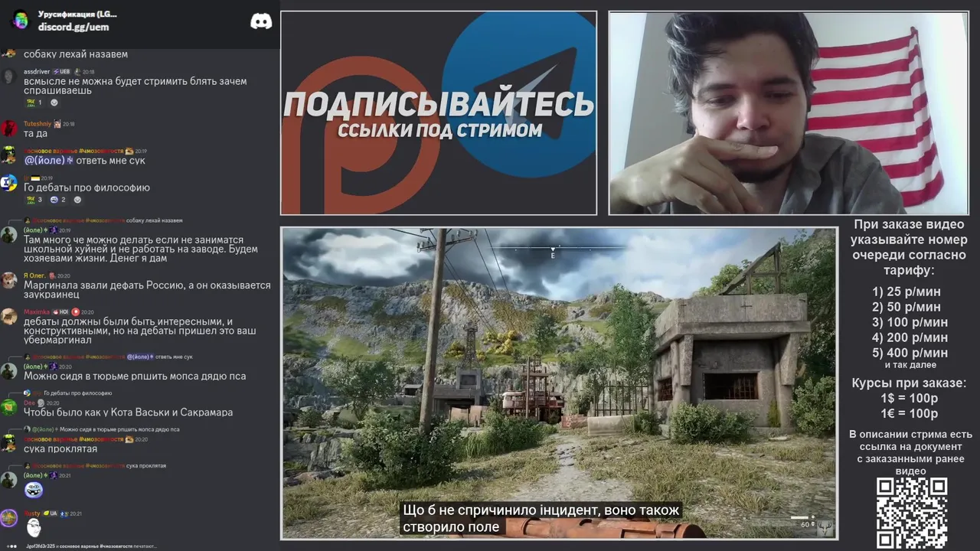Add a reaction under 'Го дебаты про философию'

[x=78, y=200]
